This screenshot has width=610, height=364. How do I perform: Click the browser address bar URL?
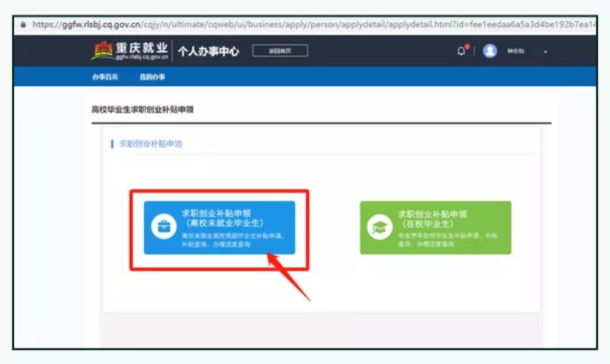click(x=314, y=25)
